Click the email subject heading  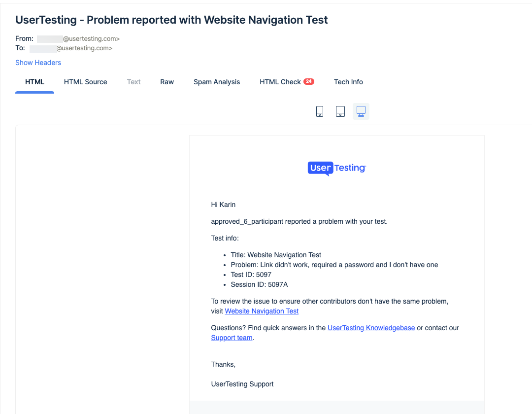click(x=171, y=20)
